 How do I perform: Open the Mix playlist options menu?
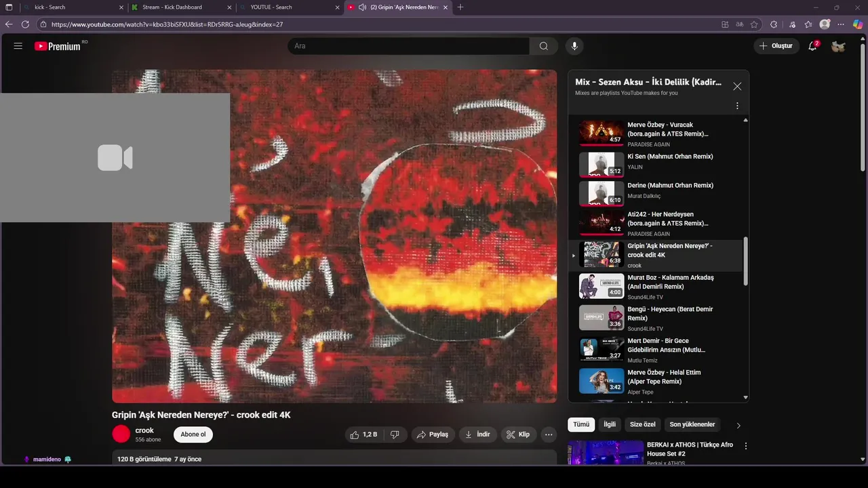click(737, 106)
